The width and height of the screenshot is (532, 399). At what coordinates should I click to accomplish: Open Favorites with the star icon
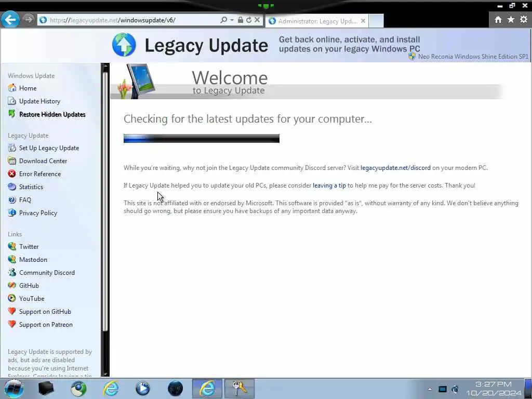[511, 20]
